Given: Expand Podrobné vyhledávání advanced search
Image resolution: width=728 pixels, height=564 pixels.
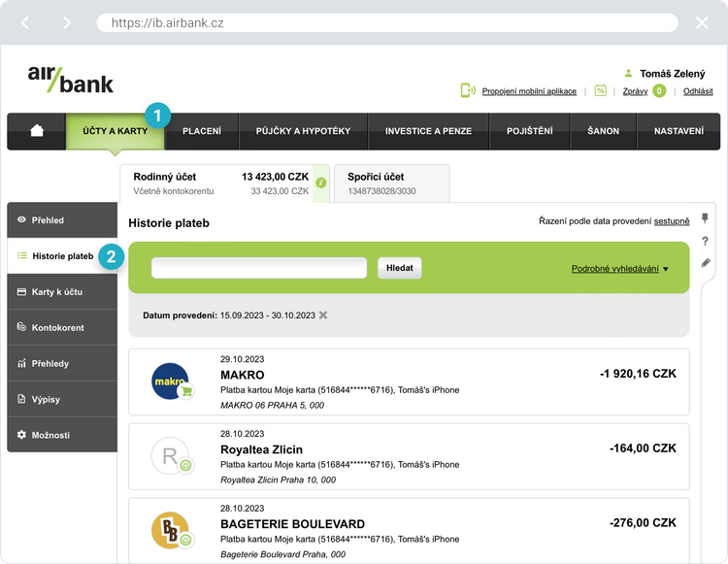Looking at the screenshot, I should (620, 269).
